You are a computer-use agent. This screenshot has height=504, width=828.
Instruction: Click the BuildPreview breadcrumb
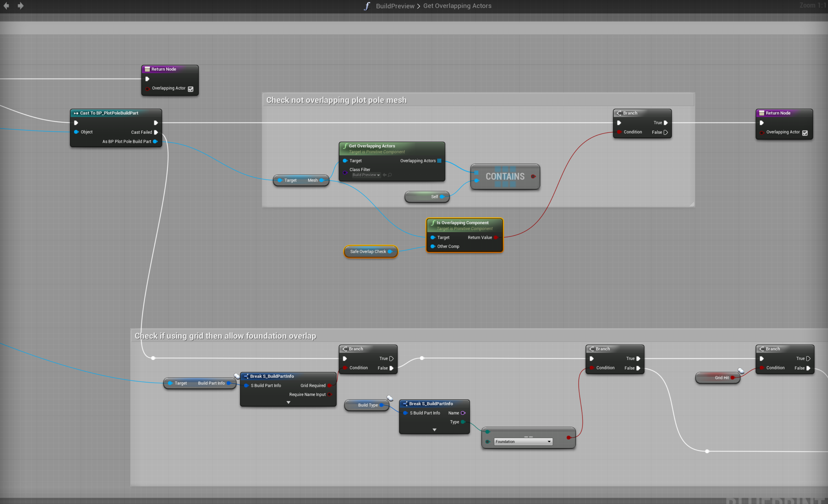point(395,6)
